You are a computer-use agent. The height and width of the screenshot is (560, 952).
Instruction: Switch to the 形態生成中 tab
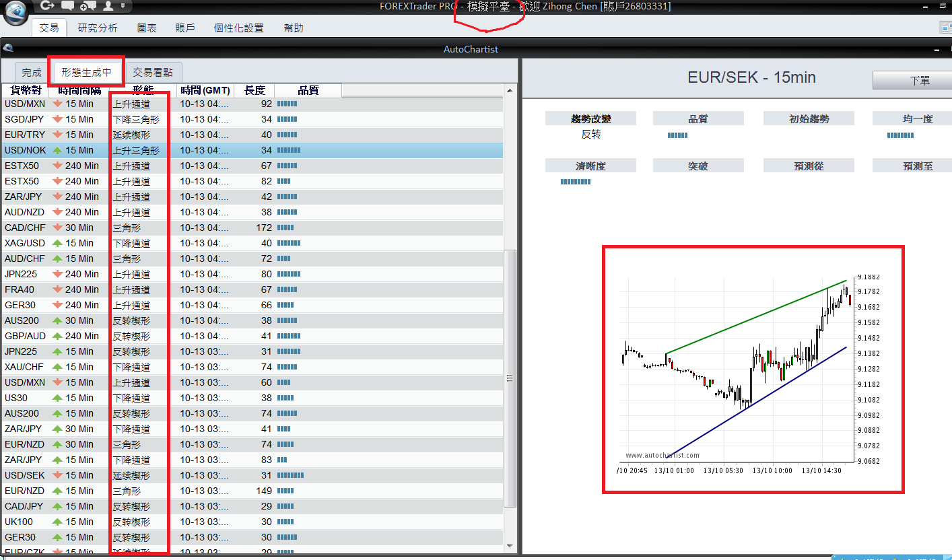pos(86,71)
